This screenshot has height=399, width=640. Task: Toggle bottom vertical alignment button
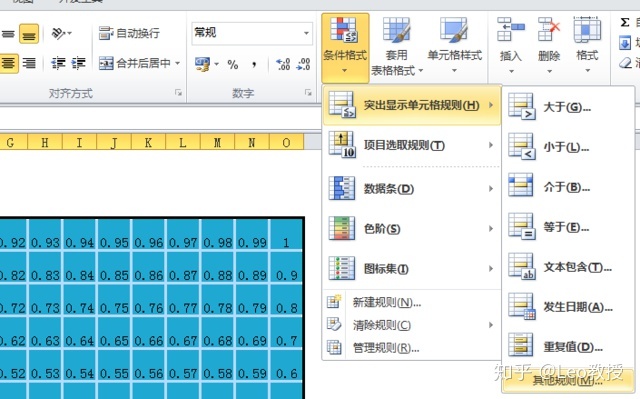[x=29, y=34]
